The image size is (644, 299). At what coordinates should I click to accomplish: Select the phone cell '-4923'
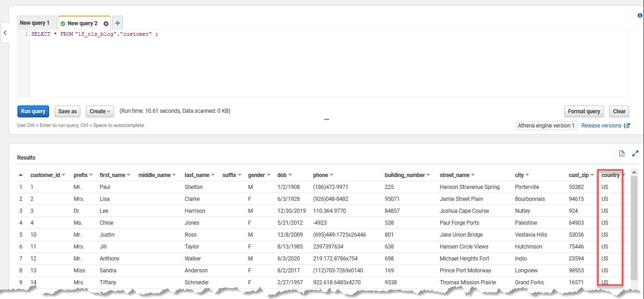coord(320,223)
